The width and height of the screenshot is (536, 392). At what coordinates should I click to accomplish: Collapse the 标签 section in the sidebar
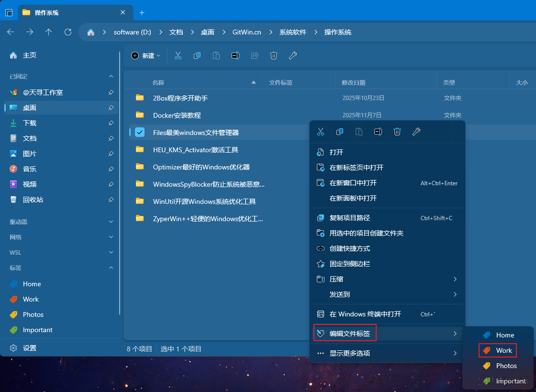click(x=111, y=268)
